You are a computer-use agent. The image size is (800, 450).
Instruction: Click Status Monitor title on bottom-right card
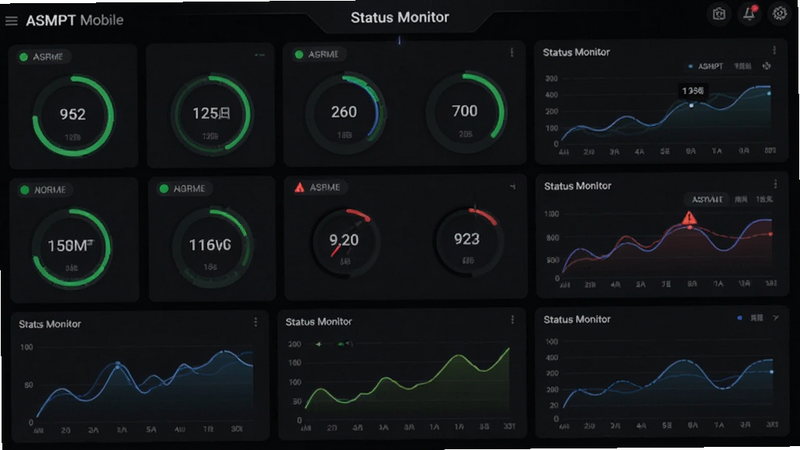pyautogui.click(x=577, y=319)
